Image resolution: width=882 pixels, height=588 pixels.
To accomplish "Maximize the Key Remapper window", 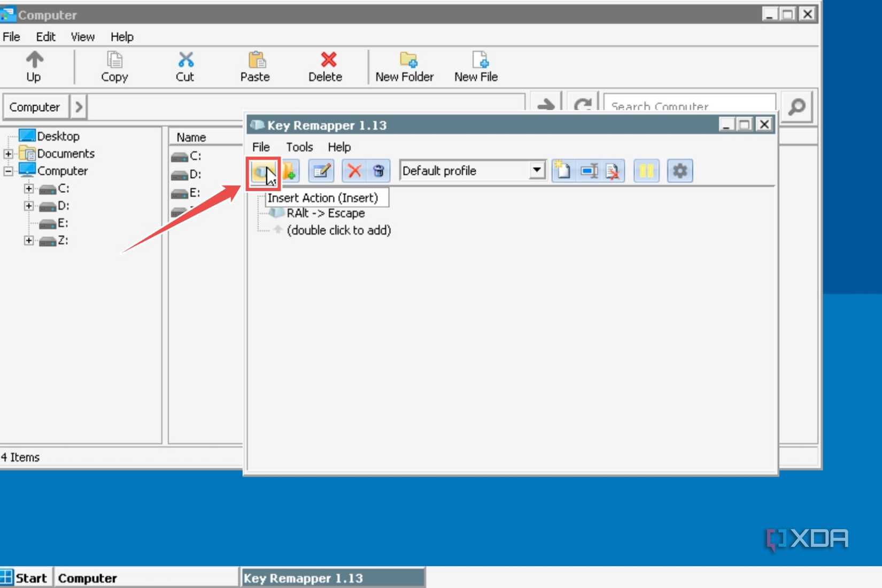I will (745, 125).
